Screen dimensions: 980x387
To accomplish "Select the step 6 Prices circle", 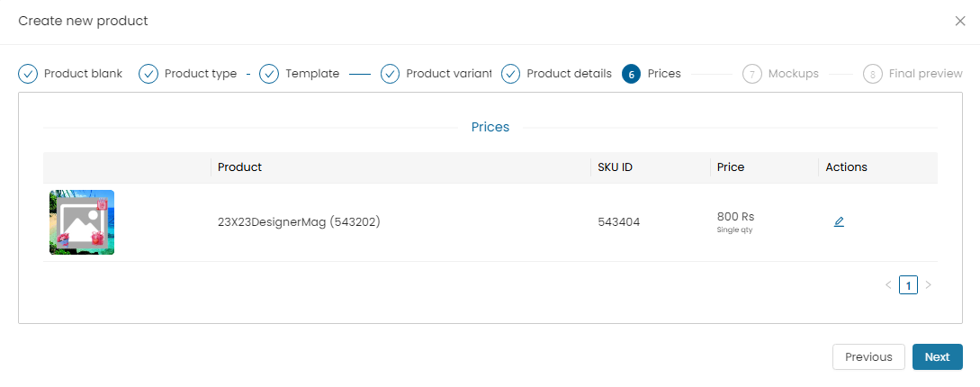I will [631, 74].
